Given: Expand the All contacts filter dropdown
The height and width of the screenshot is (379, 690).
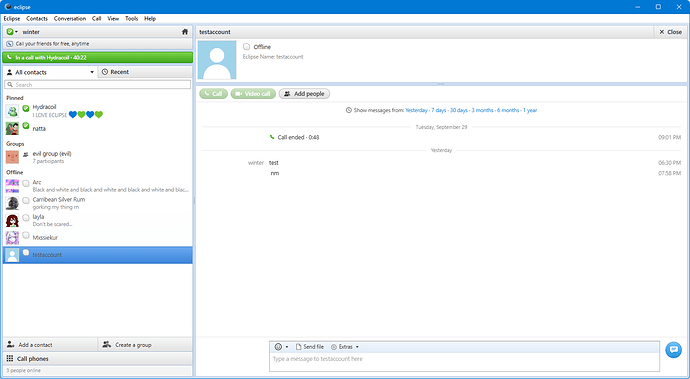Looking at the screenshot, I should pyautogui.click(x=92, y=72).
